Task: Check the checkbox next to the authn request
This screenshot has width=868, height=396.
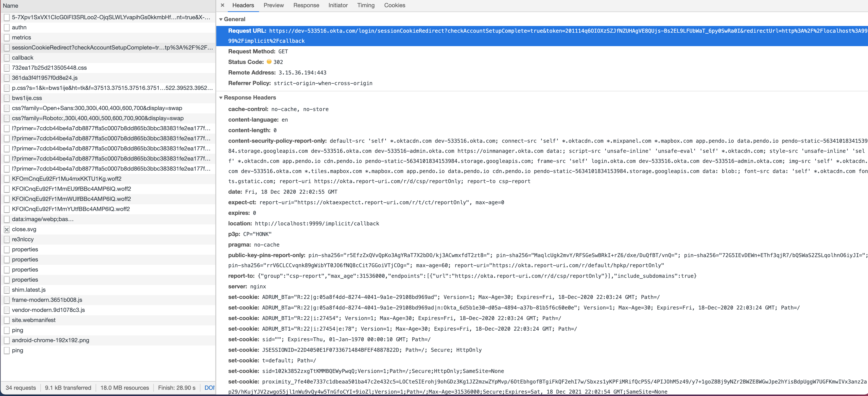Action: [x=7, y=27]
